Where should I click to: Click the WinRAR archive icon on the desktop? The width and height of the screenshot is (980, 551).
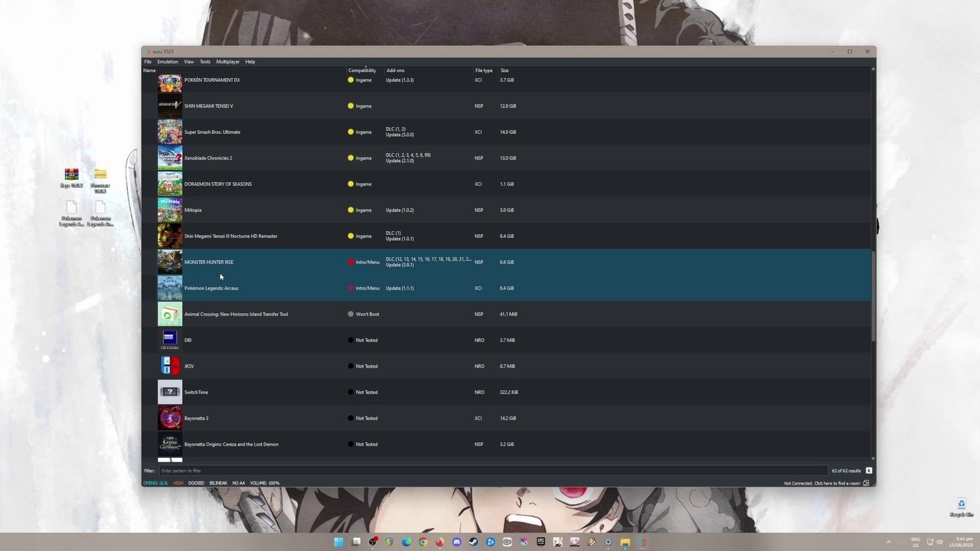coord(71,174)
